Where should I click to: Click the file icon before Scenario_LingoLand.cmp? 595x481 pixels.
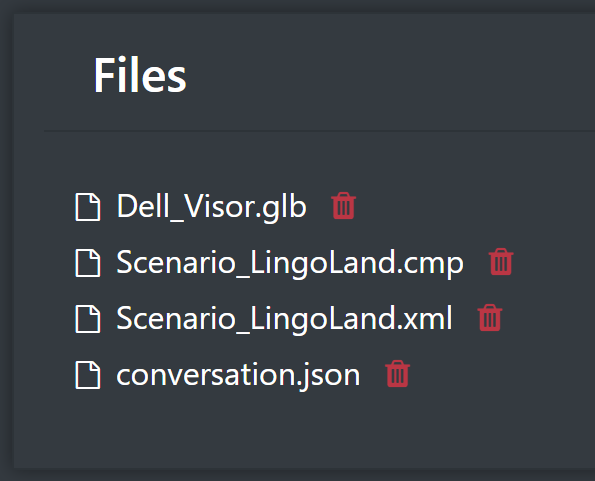coord(88,263)
